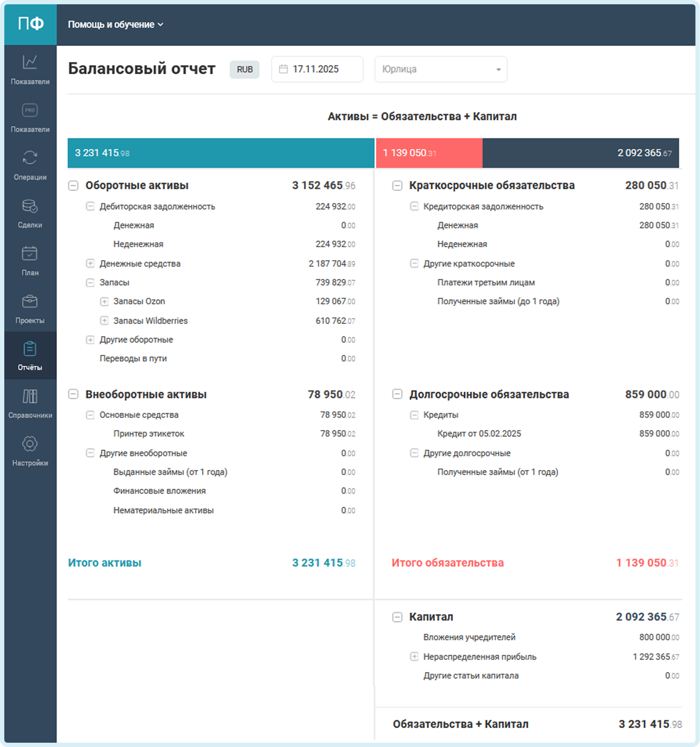The height and width of the screenshot is (747, 700).
Task: Open the Юрлица dropdown
Action: click(441, 69)
